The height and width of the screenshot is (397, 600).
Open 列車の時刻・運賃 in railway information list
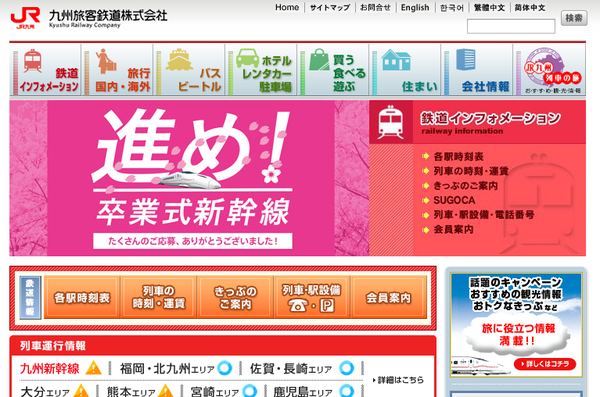(x=471, y=171)
